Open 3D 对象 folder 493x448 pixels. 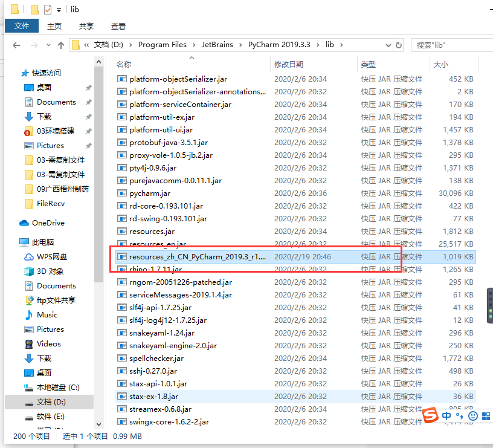(x=50, y=271)
